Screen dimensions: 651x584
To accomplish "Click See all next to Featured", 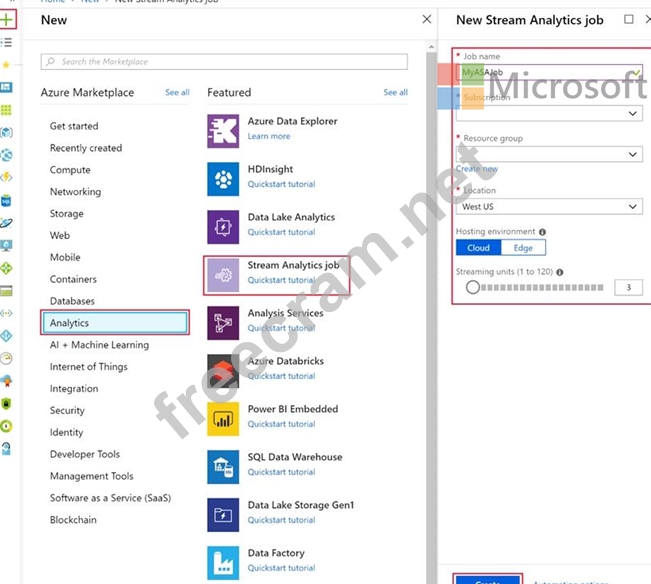I will pos(396,93).
